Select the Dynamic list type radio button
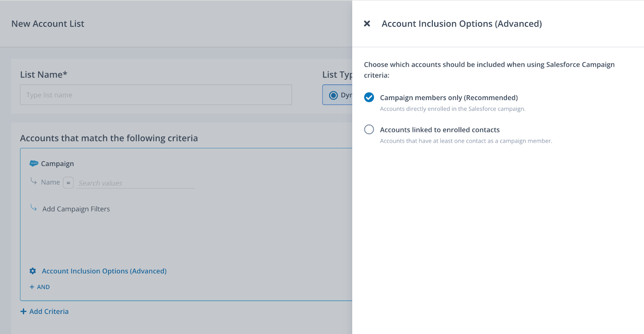The height and width of the screenshot is (334, 644). point(333,95)
